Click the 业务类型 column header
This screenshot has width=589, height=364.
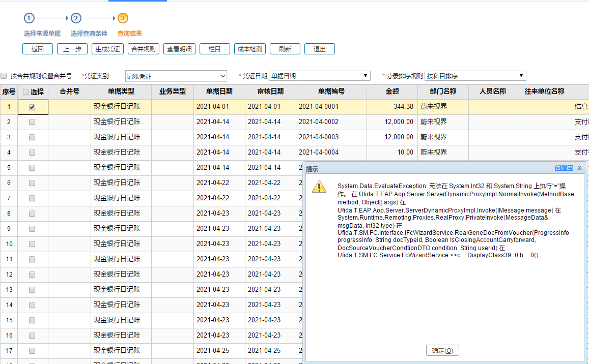click(173, 92)
